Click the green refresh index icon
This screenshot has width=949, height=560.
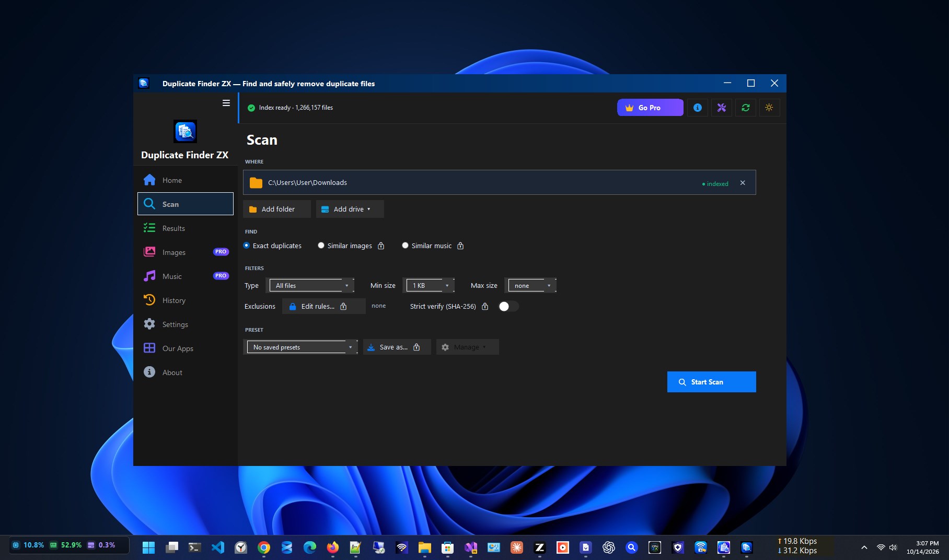pyautogui.click(x=746, y=108)
